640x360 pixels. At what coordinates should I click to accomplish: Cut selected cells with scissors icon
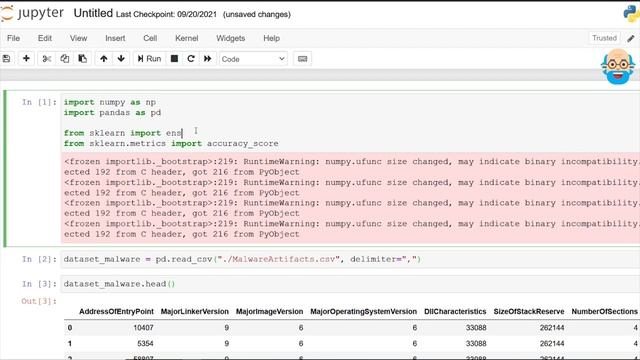(47, 59)
